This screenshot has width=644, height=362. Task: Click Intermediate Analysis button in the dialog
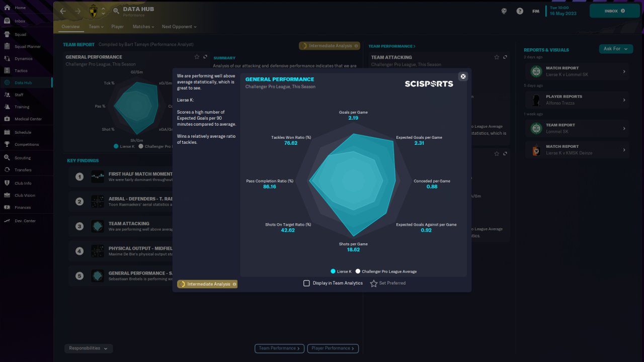click(207, 284)
